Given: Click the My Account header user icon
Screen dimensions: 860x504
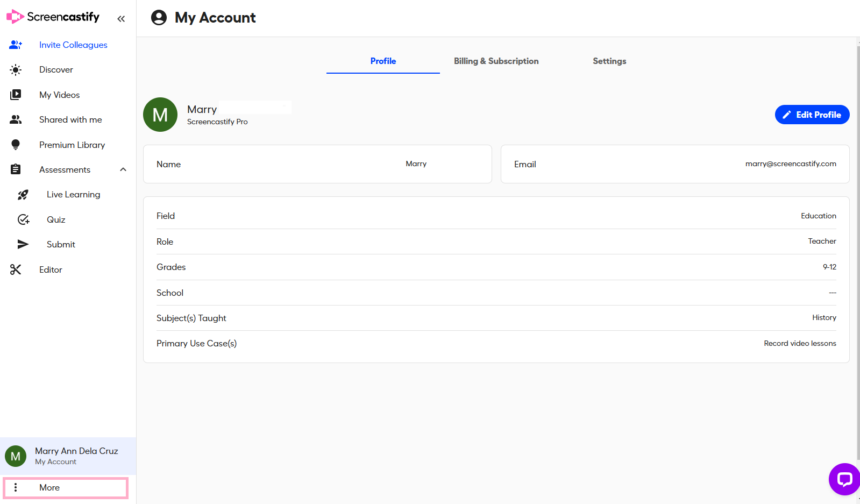Looking at the screenshot, I should (x=159, y=18).
